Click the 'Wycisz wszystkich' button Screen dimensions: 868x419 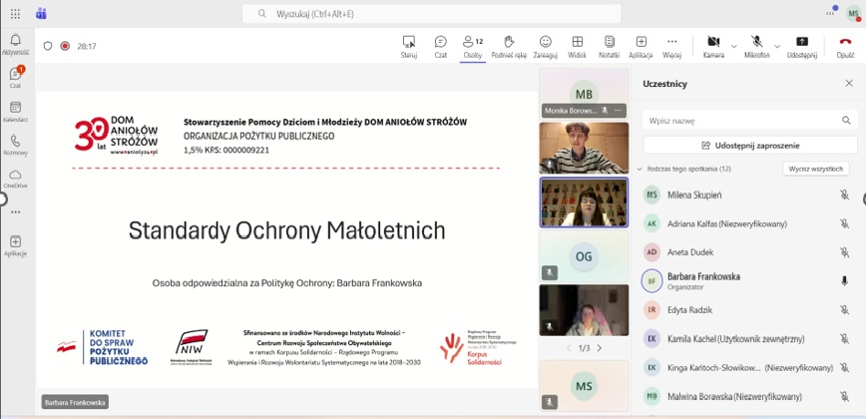(815, 169)
